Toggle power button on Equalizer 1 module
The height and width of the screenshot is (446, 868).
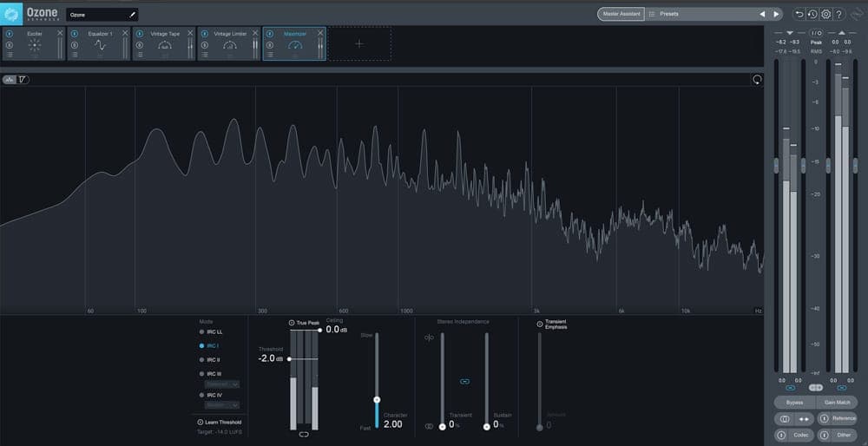(x=74, y=34)
